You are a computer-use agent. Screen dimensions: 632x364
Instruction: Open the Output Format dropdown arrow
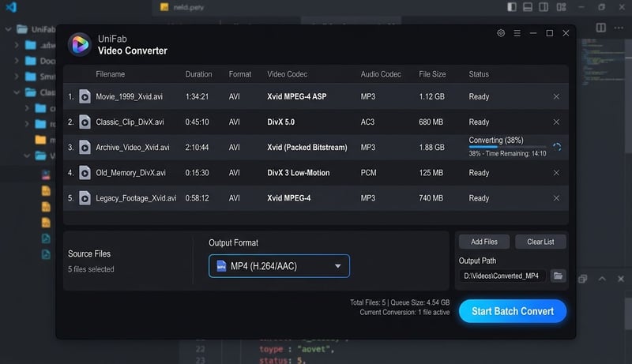(x=338, y=266)
